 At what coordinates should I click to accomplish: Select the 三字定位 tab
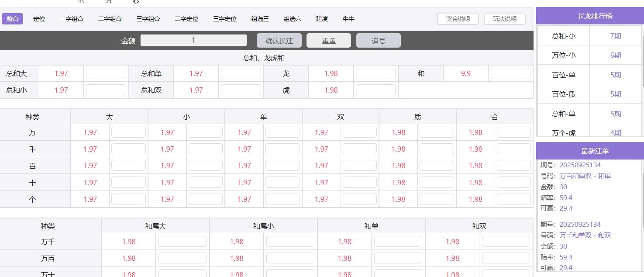pyautogui.click(x=225, y=19)
